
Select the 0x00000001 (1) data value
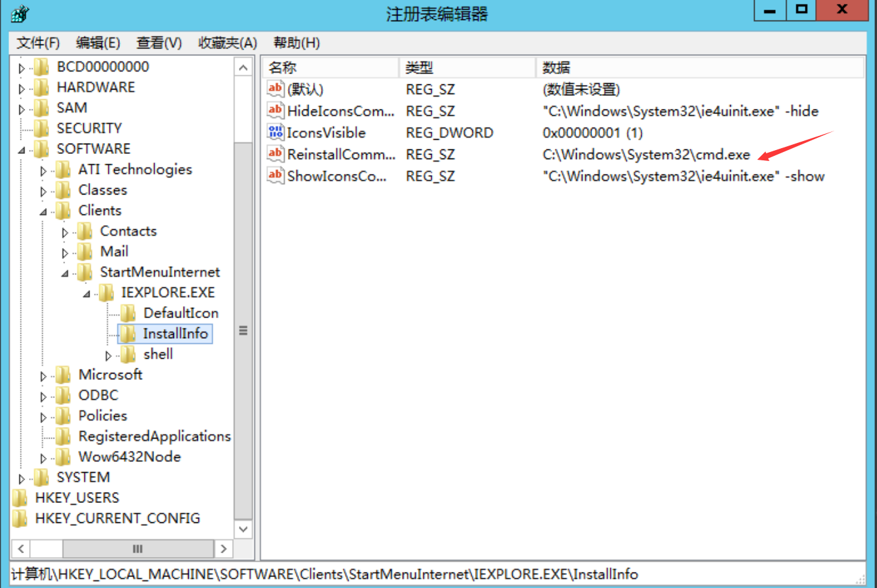point(593,133)
